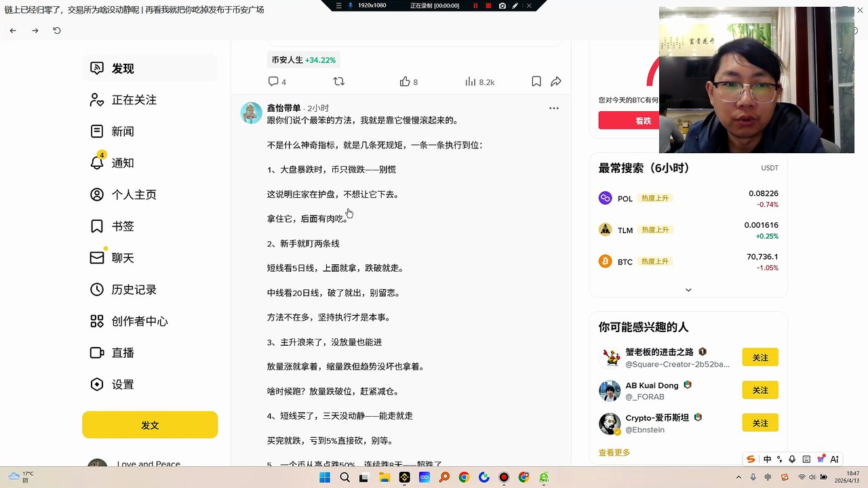Open the 蟹老板的进击之路 profile name

point(659,352)
